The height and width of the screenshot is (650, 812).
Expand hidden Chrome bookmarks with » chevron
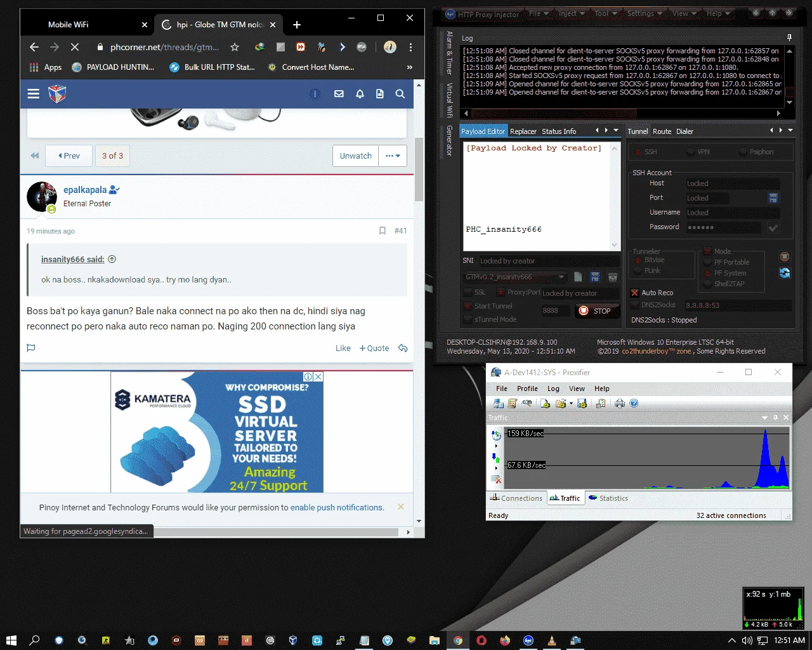click(x=409, y=67)
